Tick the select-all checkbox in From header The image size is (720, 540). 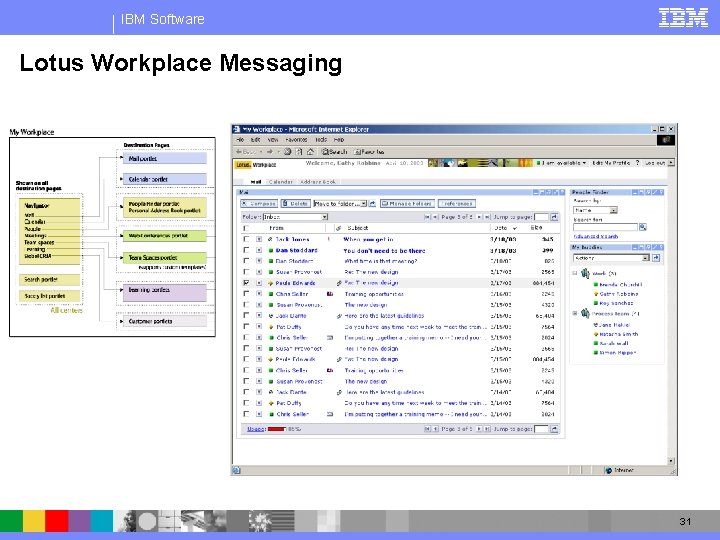tap(247, 228)
